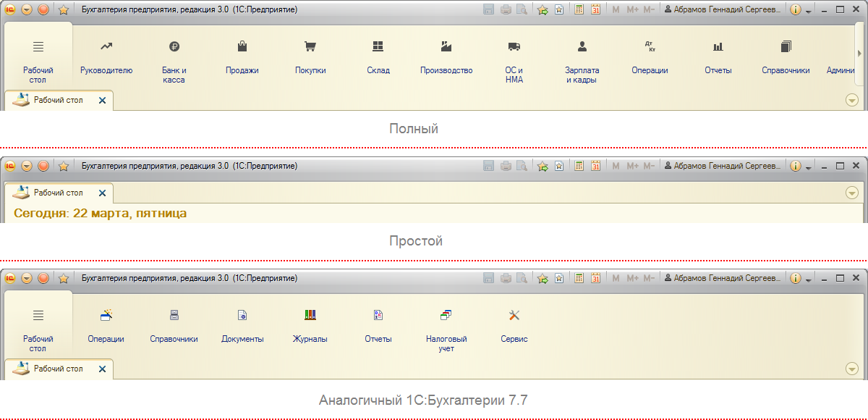Screen dimensions: 868x420
Task: Open calculator in Полный window title bar
Action: click(x=579, y=10)
